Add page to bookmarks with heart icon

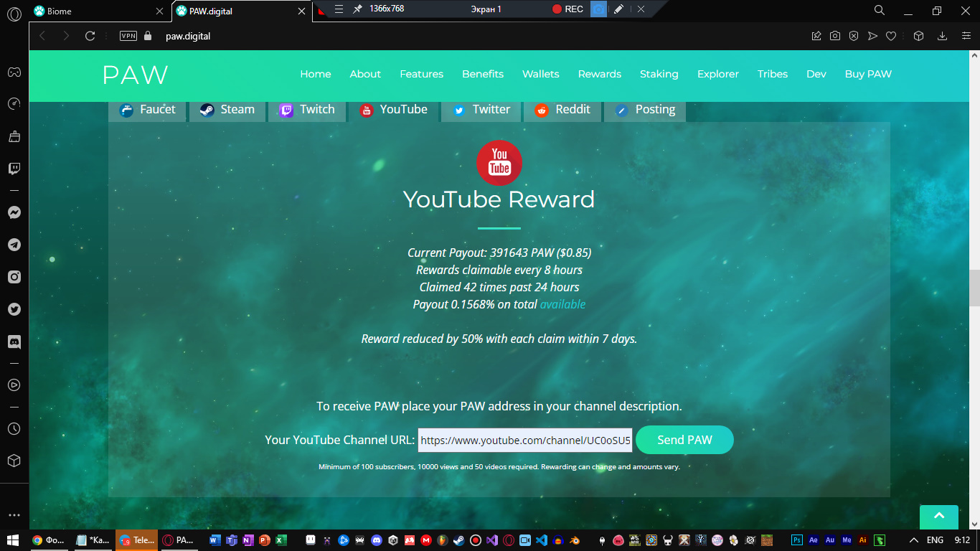[891, 36]
